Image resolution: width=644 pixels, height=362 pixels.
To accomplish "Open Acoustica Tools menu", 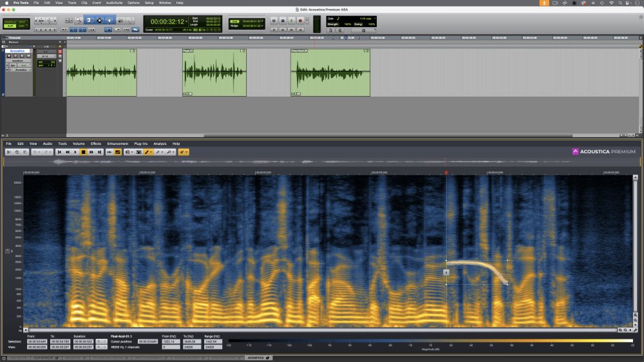I will [62, 144].
